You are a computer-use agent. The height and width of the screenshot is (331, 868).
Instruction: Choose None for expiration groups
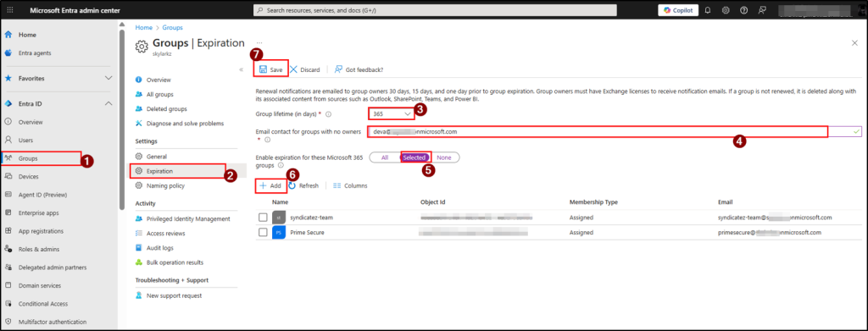[x=444, y=157]
